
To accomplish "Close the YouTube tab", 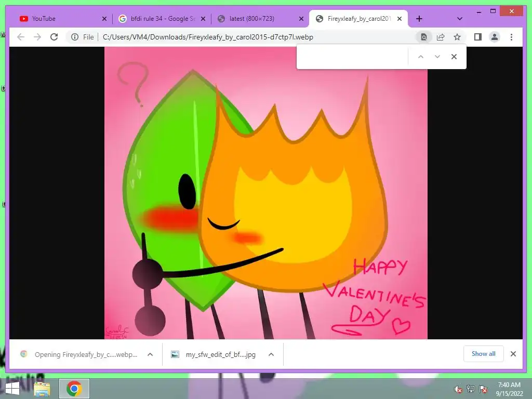I will (x=104, y=19).
